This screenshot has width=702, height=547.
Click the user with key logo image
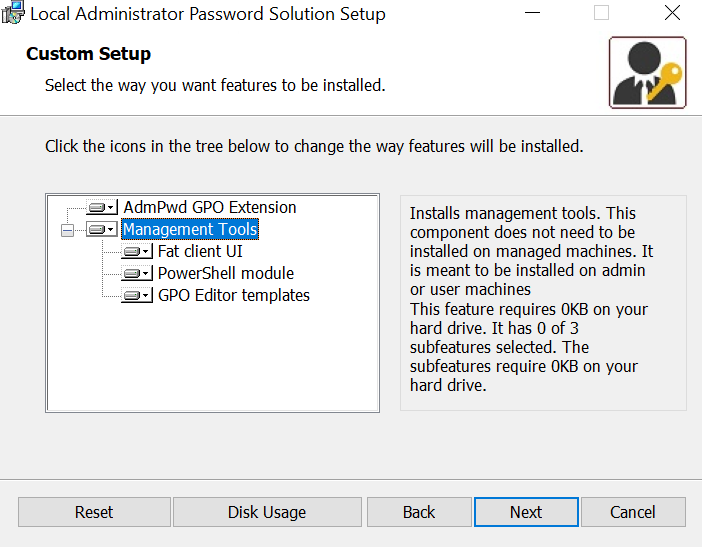point(647,73)
